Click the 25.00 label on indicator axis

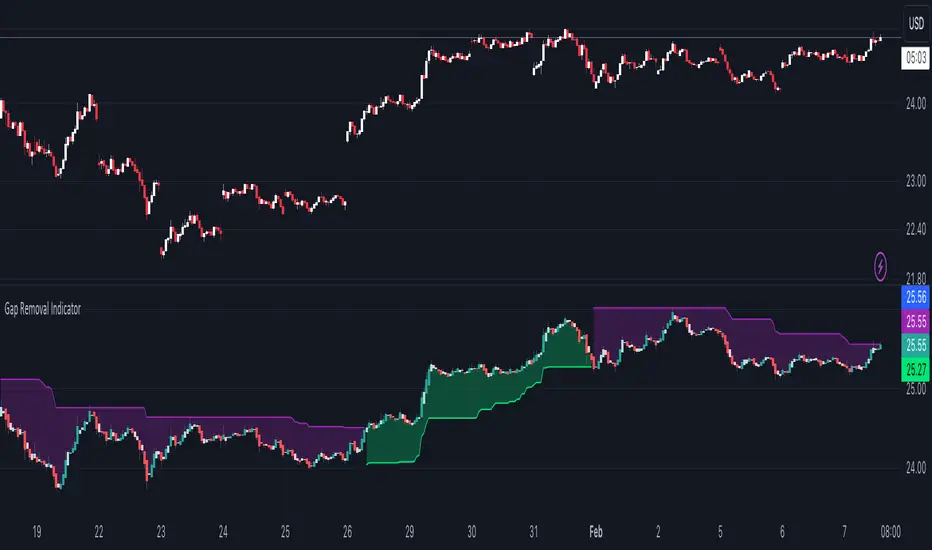[x=915, y=389]
